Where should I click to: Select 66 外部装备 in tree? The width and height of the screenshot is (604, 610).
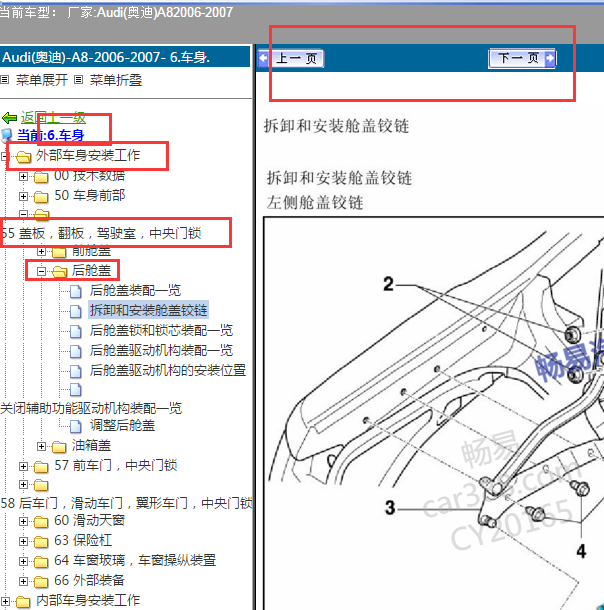(89, 580)
